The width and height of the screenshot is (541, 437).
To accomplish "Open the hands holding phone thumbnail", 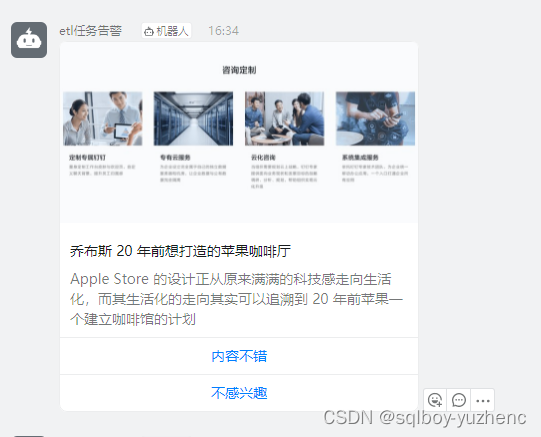I will [x=375, y=119].
